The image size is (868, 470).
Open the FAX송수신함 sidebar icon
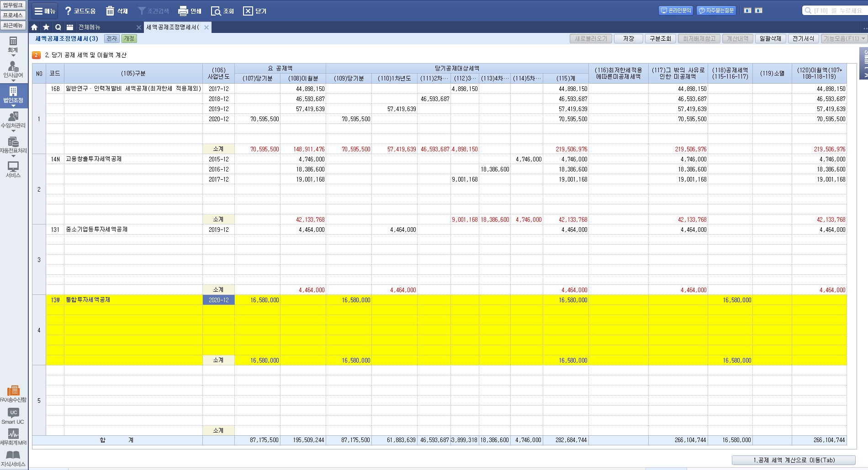point(13,390)
